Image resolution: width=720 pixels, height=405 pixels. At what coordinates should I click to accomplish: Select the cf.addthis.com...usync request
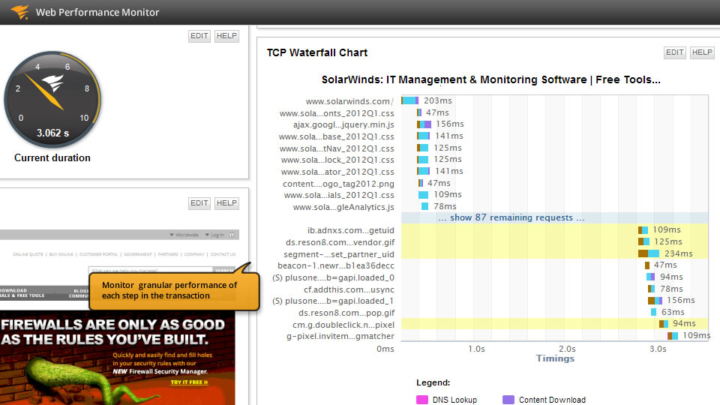349,289
